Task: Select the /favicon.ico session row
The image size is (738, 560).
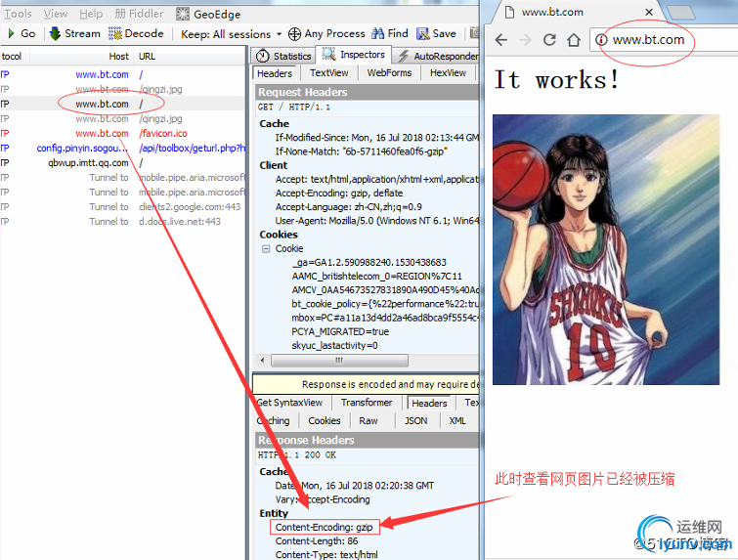Action: [122, 133]
